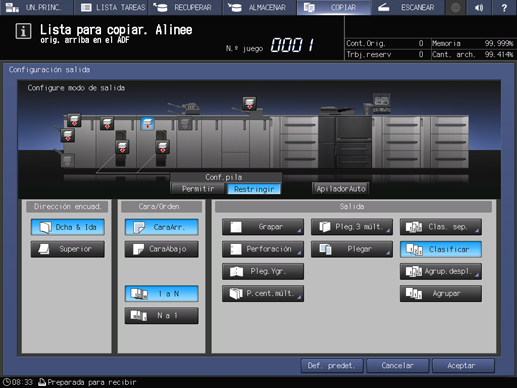Screen dimensions: 517x388
Task: Toggle ApiladorAuto option
Action: [341, 189]
